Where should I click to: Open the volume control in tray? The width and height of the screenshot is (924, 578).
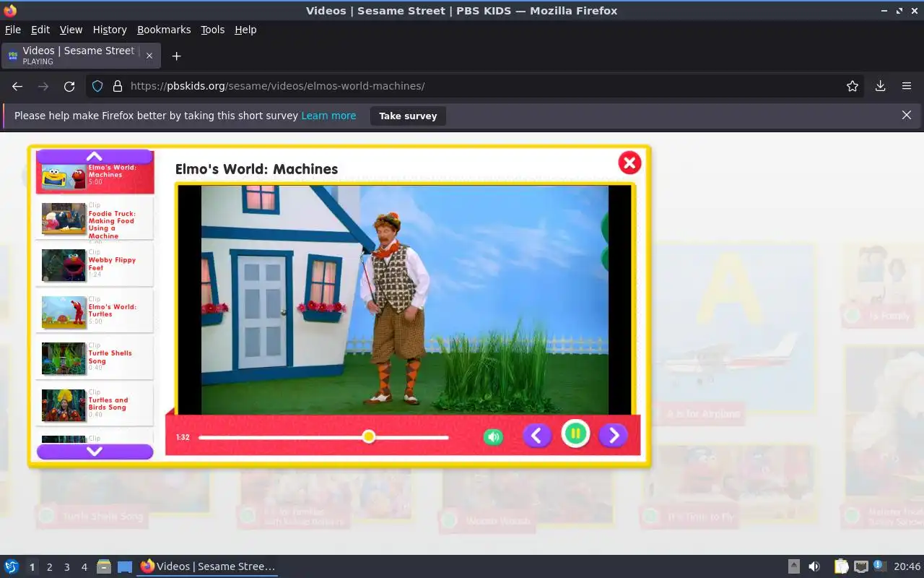point(814,566)
